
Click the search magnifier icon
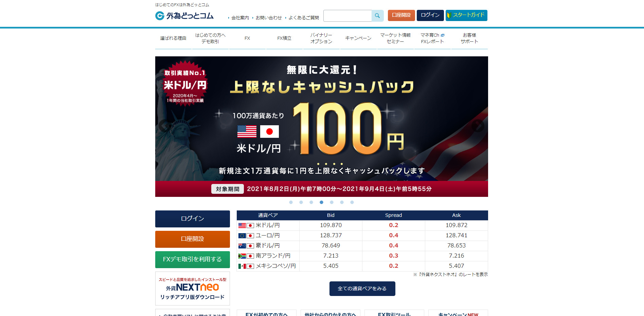[x=377, y=16]
